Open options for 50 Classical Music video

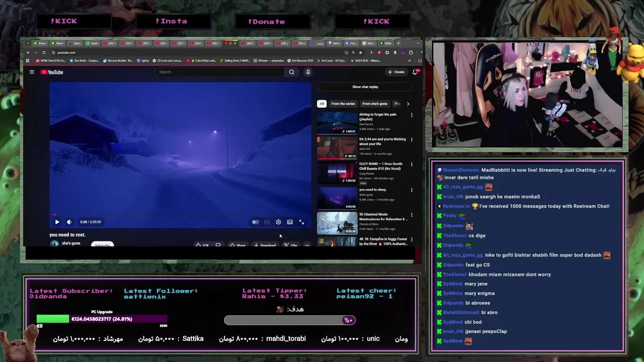click(x=412, y=215)
